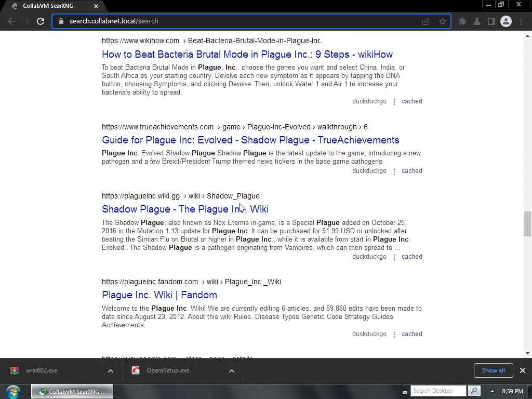Open the wikiHow Bacteria Brutal Mode result
Image resolution: width=532 pixels, height=399 pixels.
click(x=247, y=54)
